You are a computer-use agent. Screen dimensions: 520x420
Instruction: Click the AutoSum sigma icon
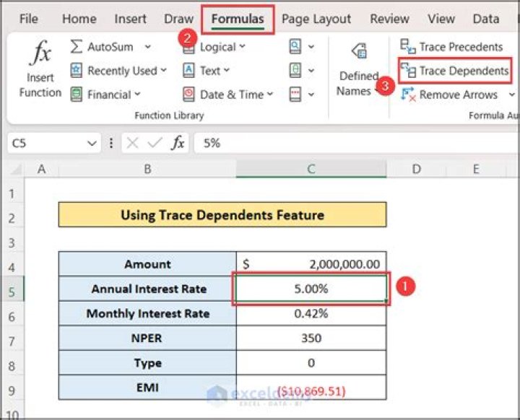(x=77, y=47)
